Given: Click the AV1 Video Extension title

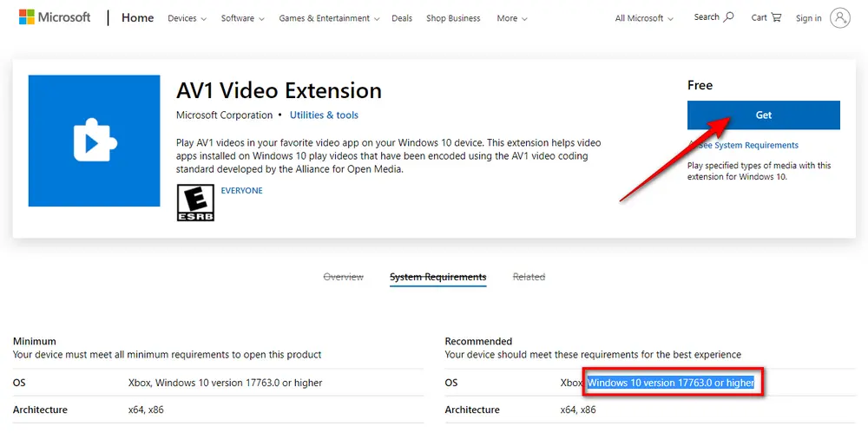Looking at the screenshot, I should click(279, 90).
